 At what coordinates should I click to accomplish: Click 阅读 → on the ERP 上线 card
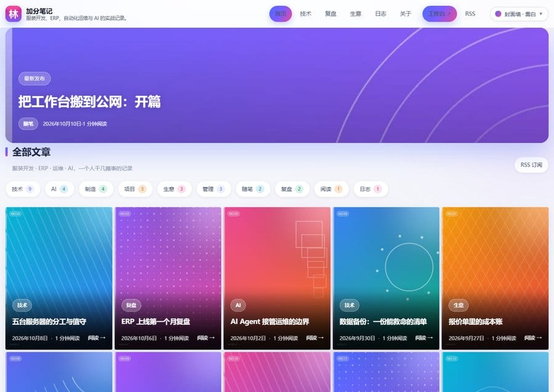[x=206, y=338]
